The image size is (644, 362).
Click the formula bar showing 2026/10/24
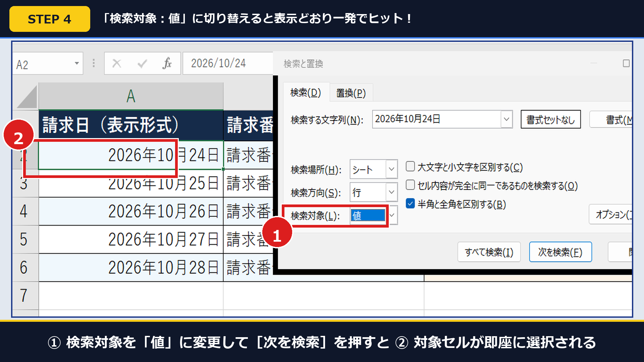coord(228,63)
